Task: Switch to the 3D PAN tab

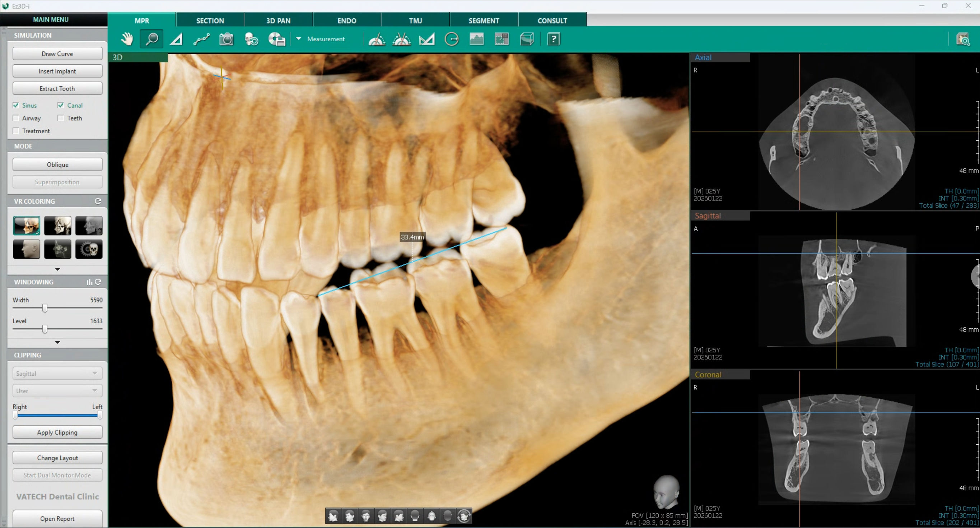Action: (x=278, y=20)
